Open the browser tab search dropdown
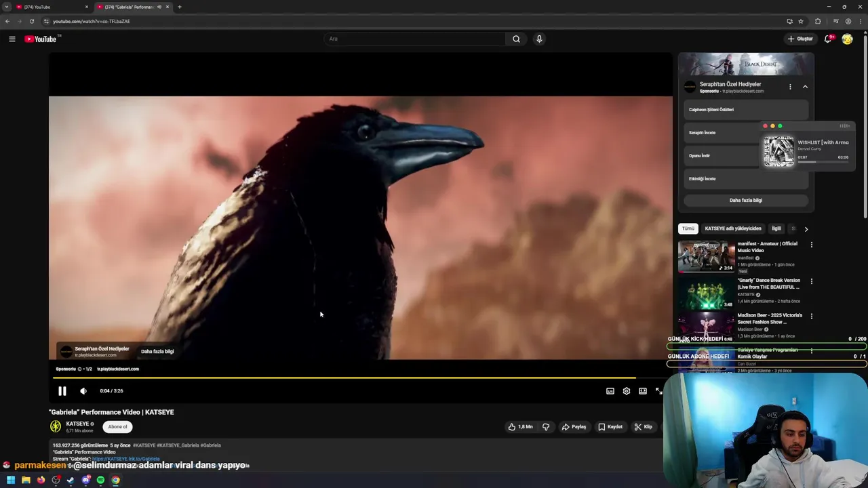The height and width of the screenshot is (488, 868). [6, 7]
